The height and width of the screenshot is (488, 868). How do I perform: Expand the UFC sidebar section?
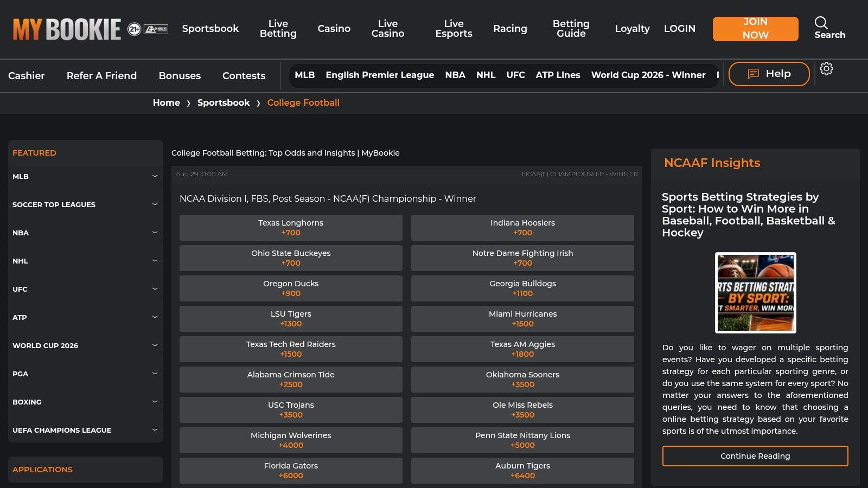[x=85, y=289]
